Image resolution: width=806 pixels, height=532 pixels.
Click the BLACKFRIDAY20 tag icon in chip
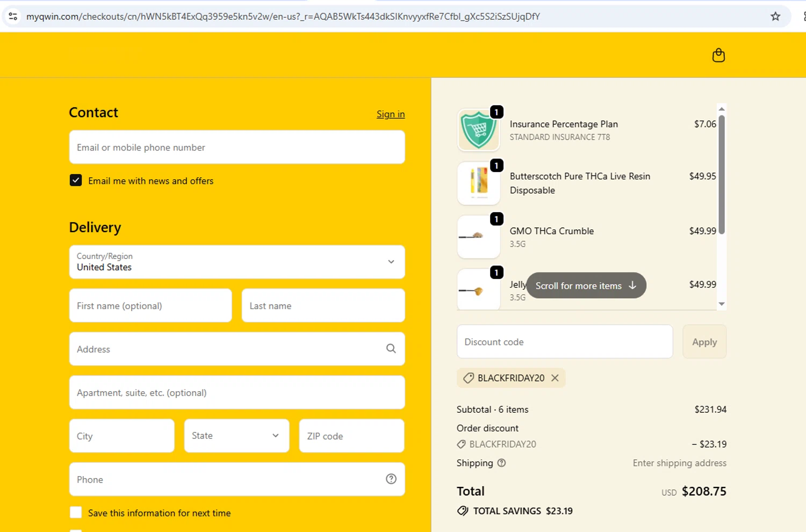click(469, 378)
